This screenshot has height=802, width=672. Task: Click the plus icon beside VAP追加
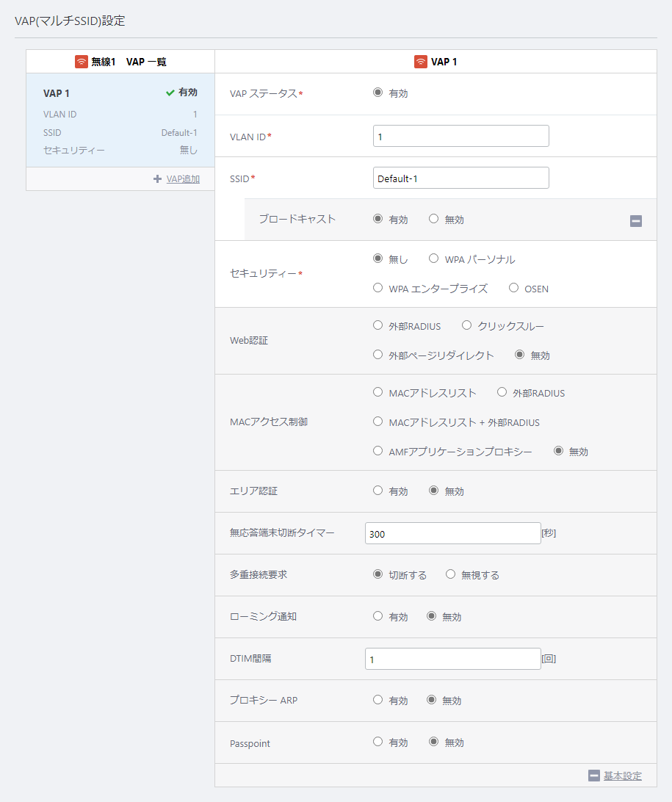(157, 178)
